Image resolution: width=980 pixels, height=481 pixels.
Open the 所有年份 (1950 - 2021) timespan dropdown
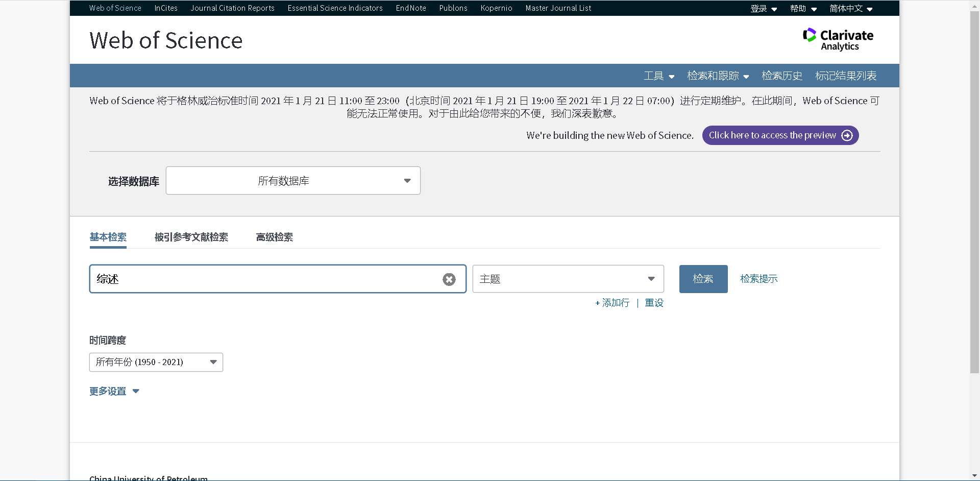(x=156, y=362)
